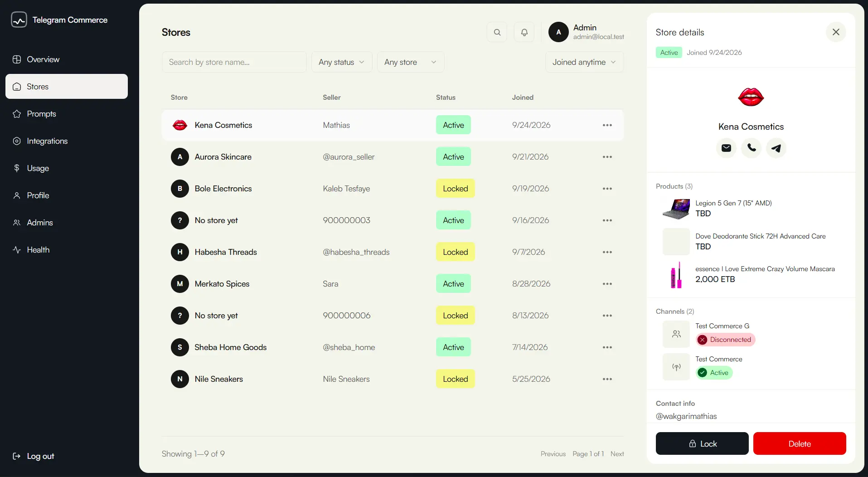The height and width of the screenshot is (477, 868).
Task: Open Telegram paper-plane contact icon
Action: 776,148
